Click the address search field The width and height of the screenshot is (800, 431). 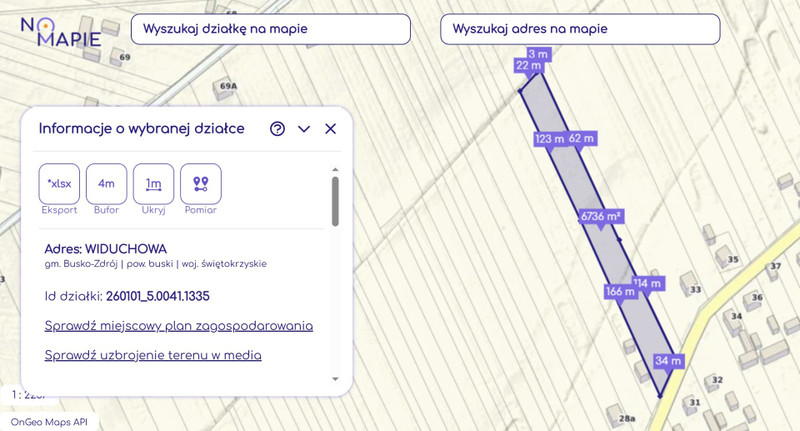[x=580, y=29]
